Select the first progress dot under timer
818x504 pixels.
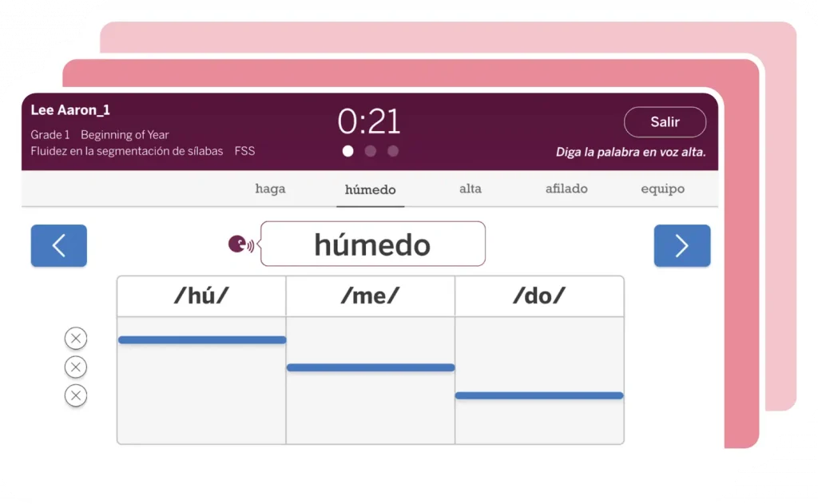[348, 151]
